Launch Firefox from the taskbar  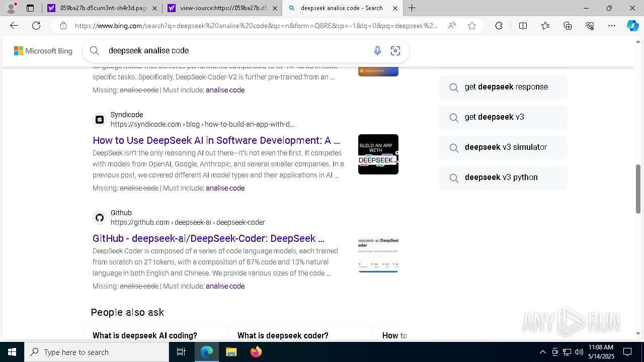click(256, 352)
